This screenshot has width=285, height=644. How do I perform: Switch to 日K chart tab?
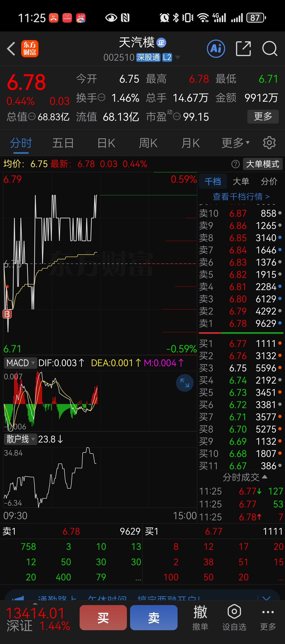[106, 143]
